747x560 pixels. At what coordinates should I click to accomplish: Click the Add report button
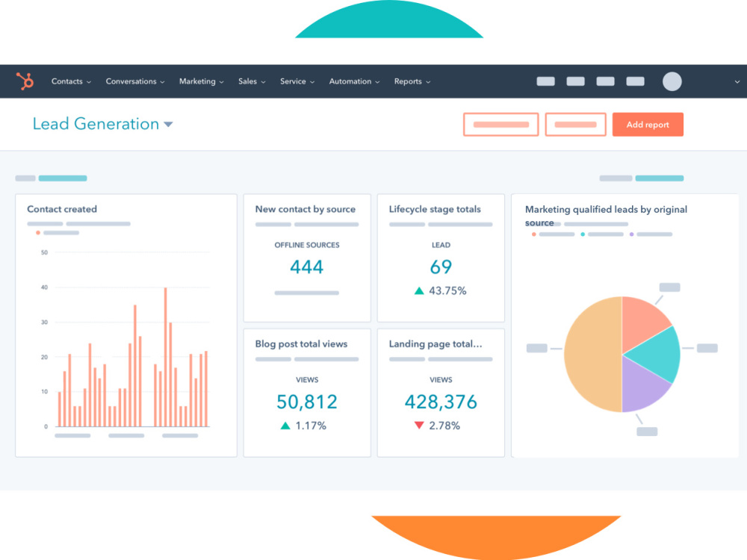[648, 124]
